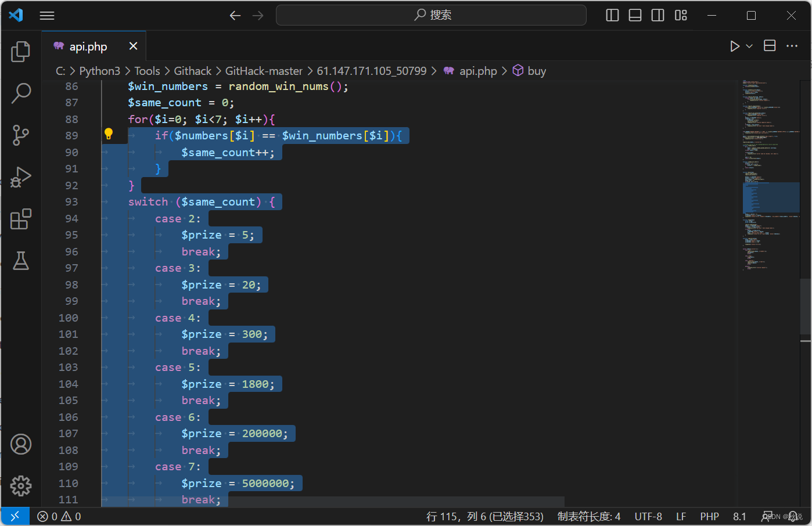Open remote window button in status bar
This screenshot has height=526, width=812.
[15, 516]
